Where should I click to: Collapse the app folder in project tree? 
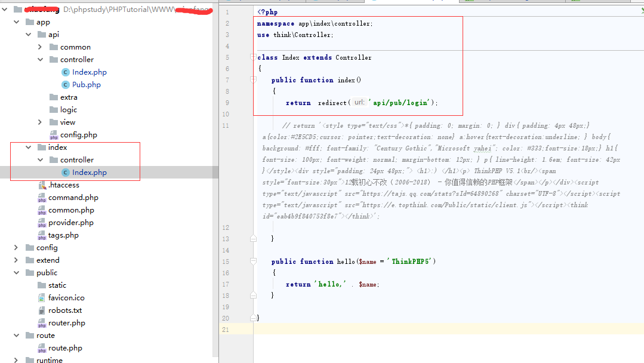click(x=17, y=21)
